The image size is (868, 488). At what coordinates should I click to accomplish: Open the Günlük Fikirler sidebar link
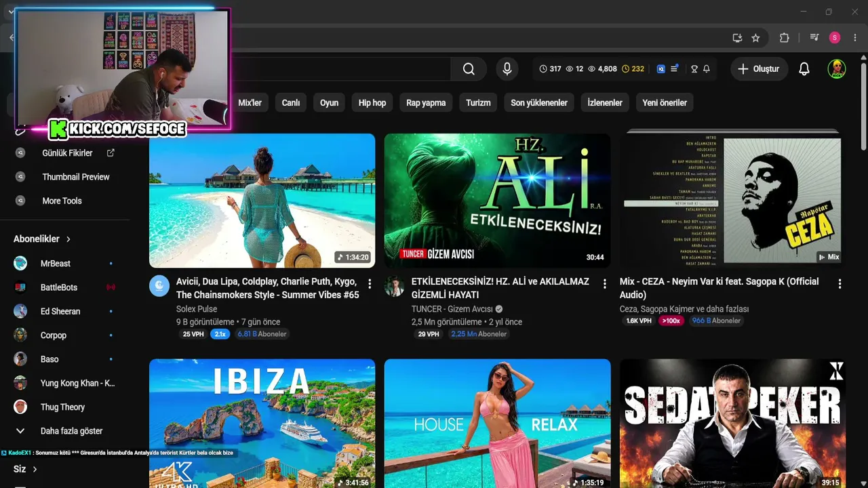[x=67, y=153]
